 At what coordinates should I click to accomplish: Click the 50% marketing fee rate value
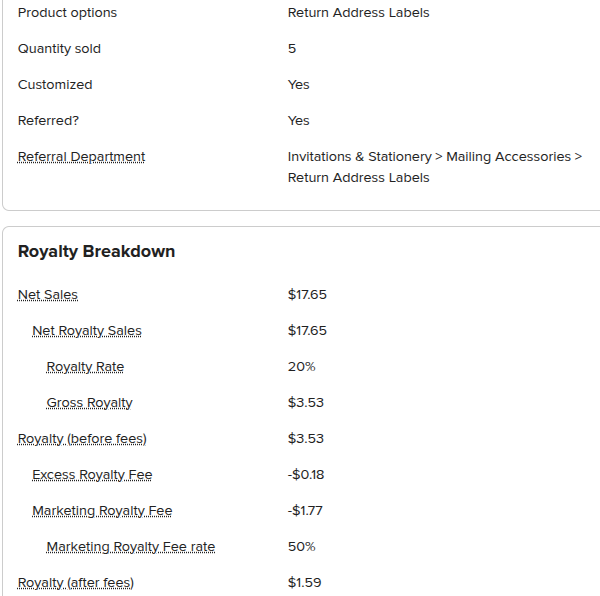(302, 547)
